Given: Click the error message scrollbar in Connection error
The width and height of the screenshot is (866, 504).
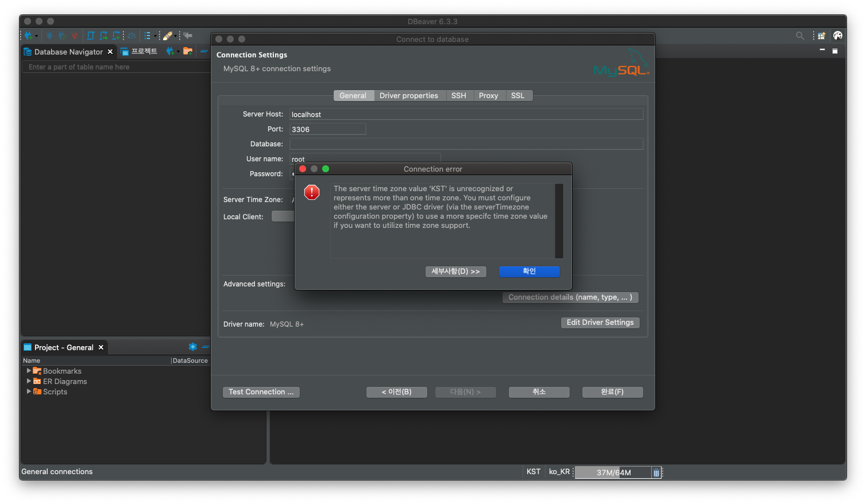Looking at the screenshot, I should click(559, 221).
